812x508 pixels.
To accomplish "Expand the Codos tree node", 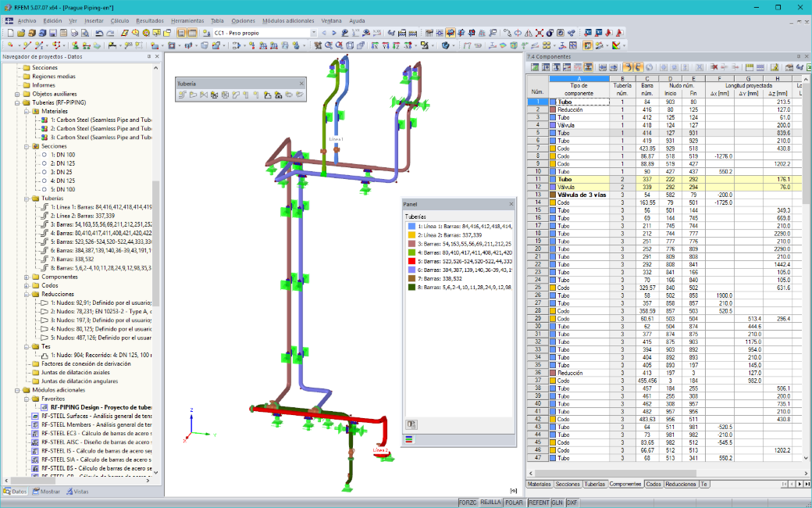I will coord(27,285).
